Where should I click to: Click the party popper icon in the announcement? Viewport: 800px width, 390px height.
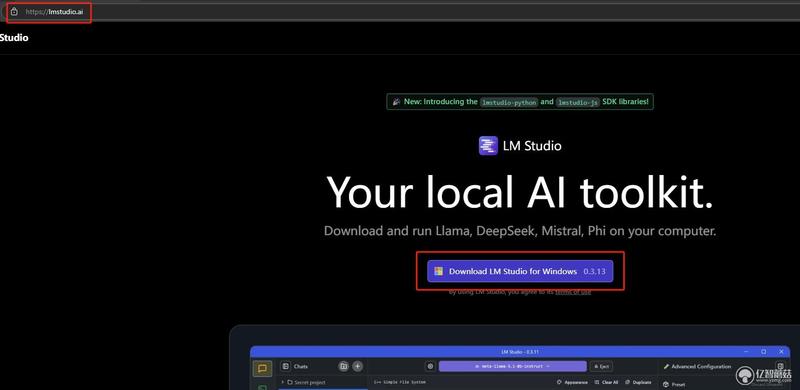coord(396,102)
